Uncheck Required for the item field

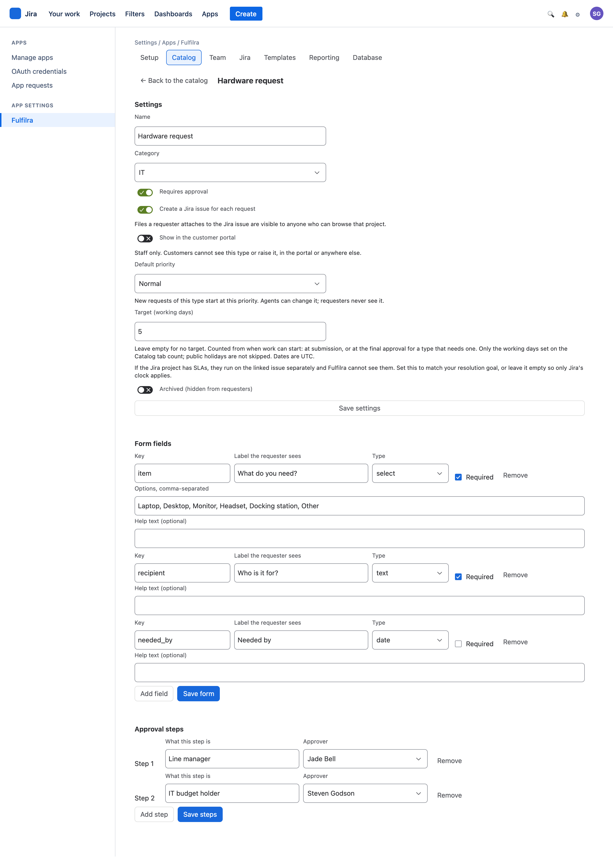pos(458,477)
